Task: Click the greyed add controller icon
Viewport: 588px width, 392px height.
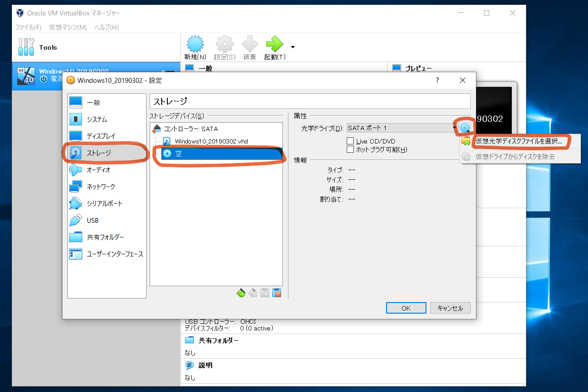Action: 265,293
